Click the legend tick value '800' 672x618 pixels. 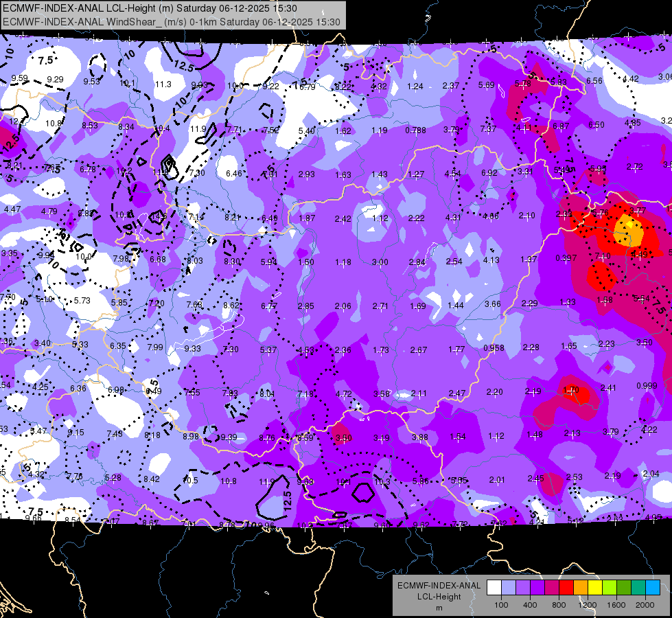tap(559, 605)
